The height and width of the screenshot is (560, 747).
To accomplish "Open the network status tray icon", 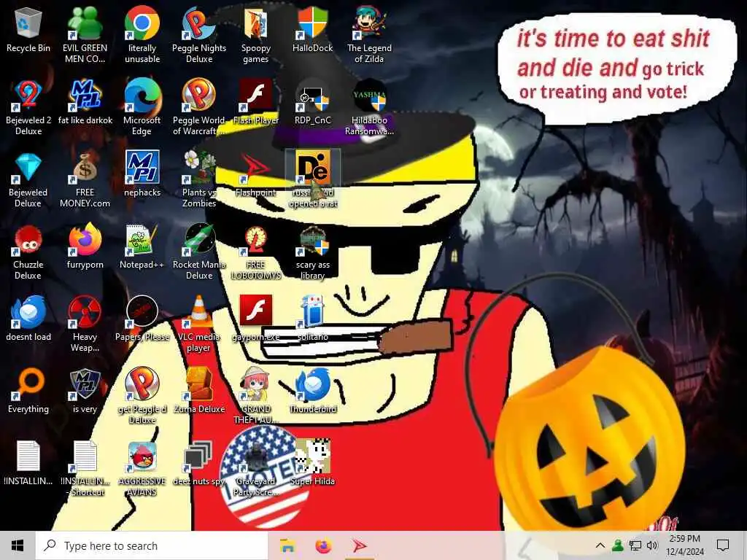I will (635, 545).
